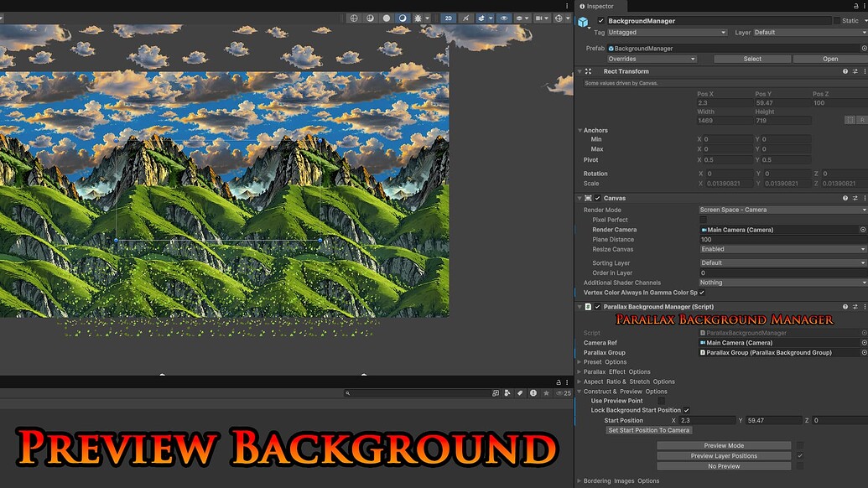
Task: Open the Render Mode dropdown
Action: [x=784, y=210]
